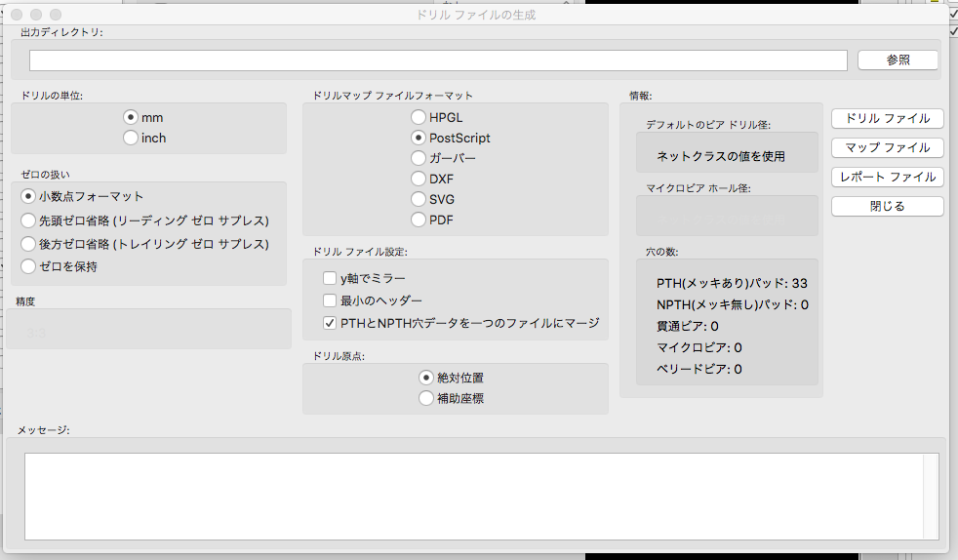This screenshot has width=958, height=560.
Task: Select the mm drill unit radio button
Action: (131, 117)
